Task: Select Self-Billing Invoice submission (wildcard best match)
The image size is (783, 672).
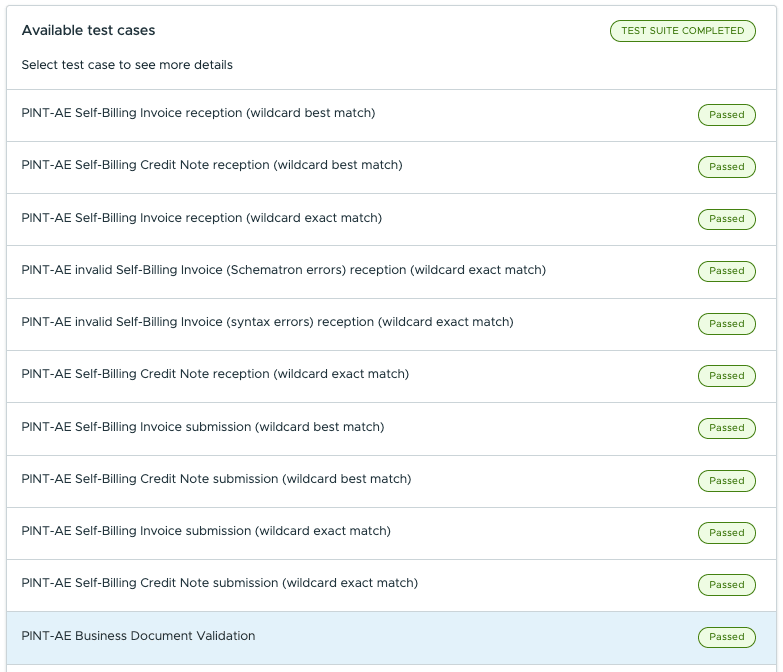Action: [391, 428]
